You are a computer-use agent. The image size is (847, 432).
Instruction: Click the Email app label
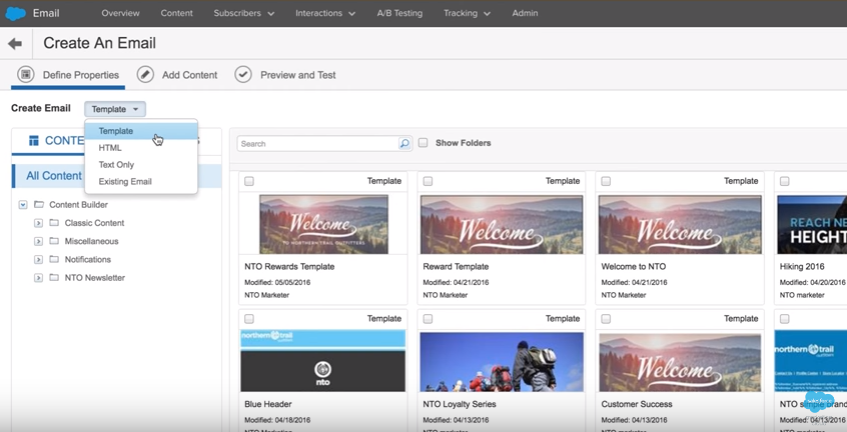tap(46, 13)
